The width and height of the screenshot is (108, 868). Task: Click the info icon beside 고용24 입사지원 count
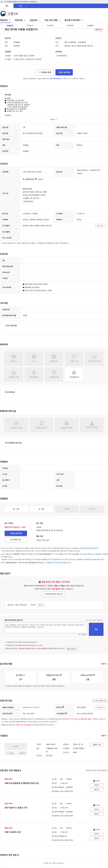click(94, 675)
